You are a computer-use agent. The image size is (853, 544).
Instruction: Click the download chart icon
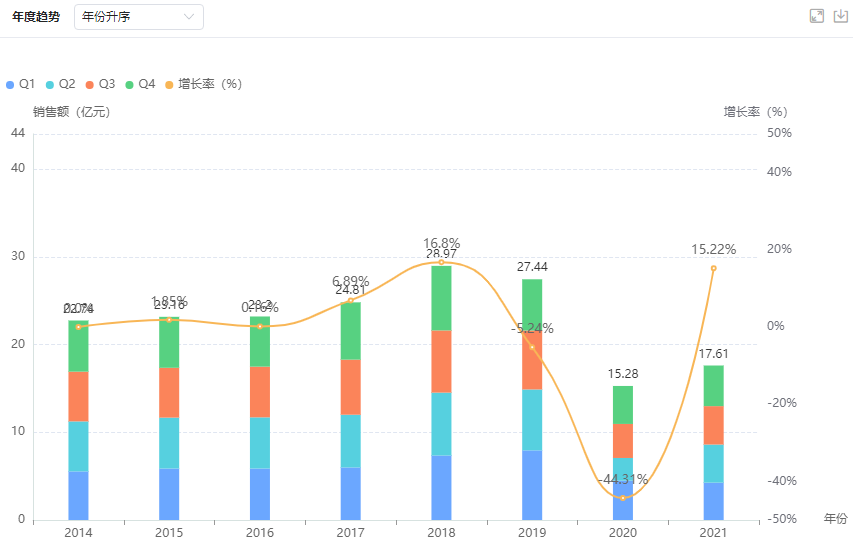tap(840, 16)
